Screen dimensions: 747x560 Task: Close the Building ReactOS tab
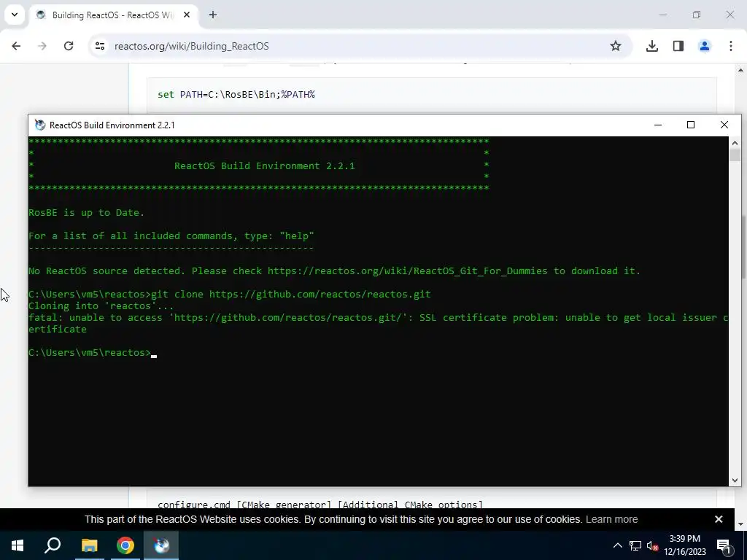(187, 15)
